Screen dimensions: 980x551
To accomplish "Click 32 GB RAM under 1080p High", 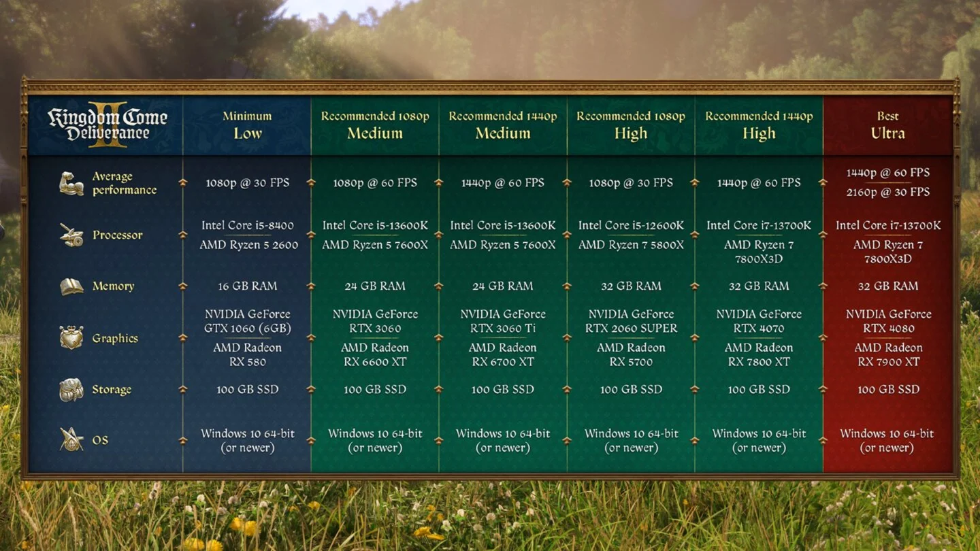I will [x=631, y=286].
